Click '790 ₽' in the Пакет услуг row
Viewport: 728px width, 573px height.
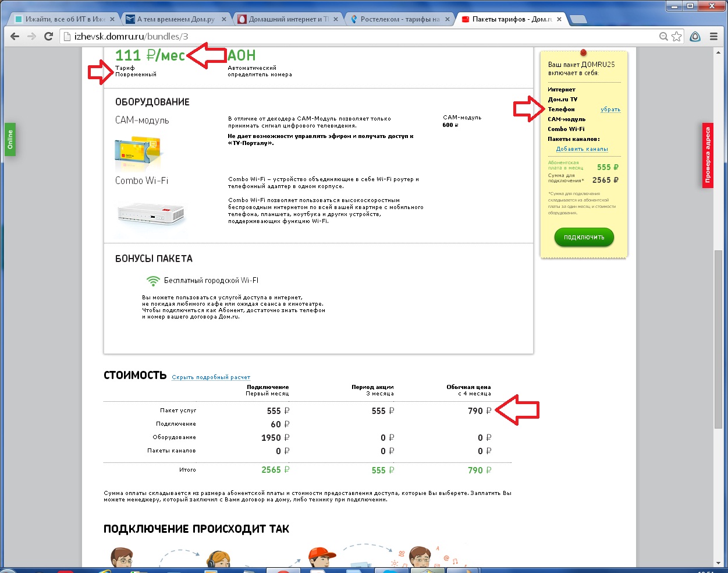click(x=480, y=411)
